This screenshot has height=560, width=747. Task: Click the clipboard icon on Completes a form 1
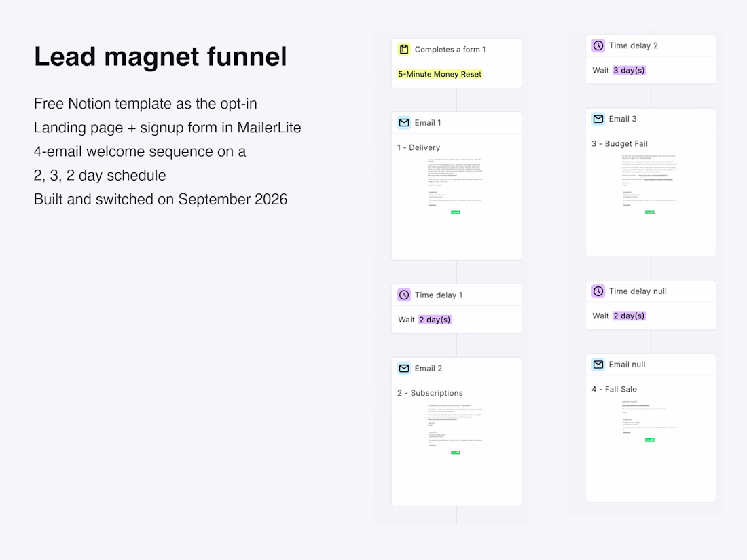[404, 49]
